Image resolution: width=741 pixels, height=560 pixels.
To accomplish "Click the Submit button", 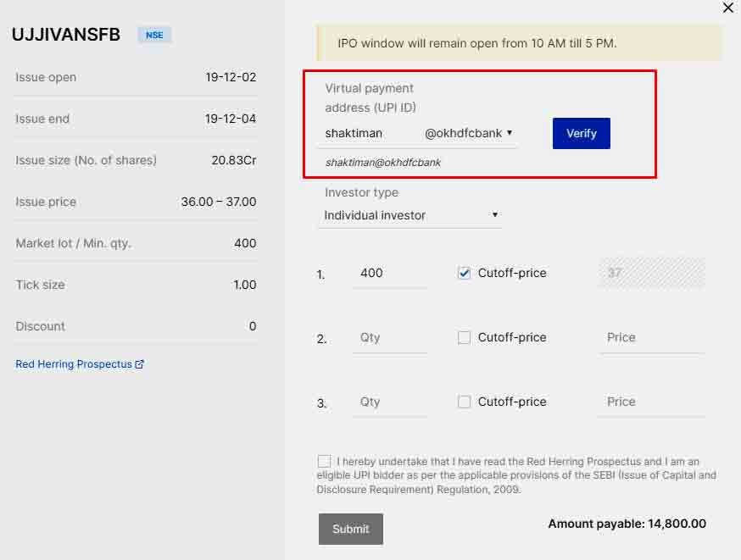I will [351, 529].
